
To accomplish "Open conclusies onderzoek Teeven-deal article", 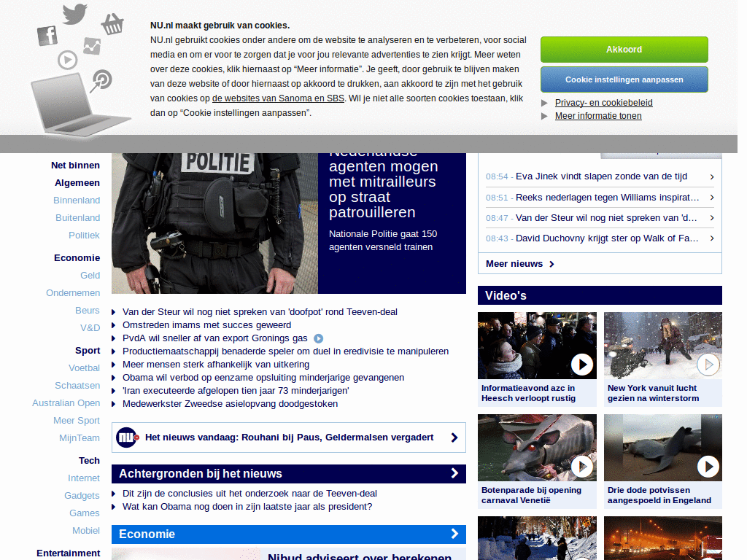I will pos(249,494).
